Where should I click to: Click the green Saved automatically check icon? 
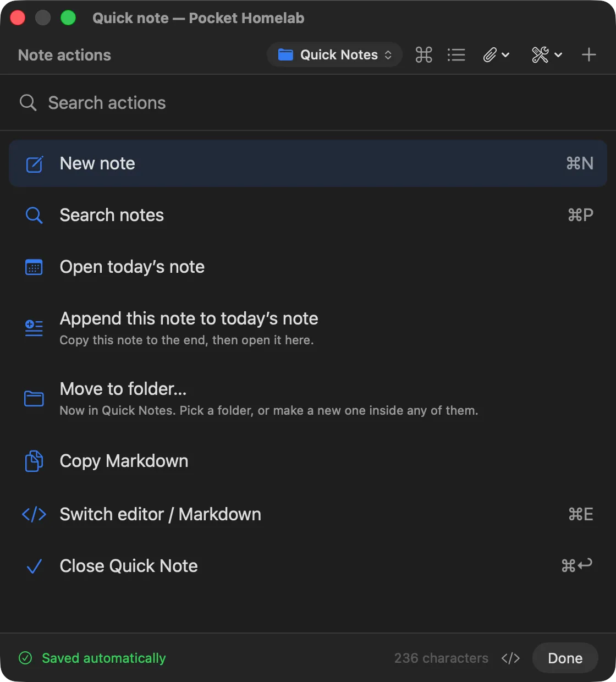[x=25, y=658]
